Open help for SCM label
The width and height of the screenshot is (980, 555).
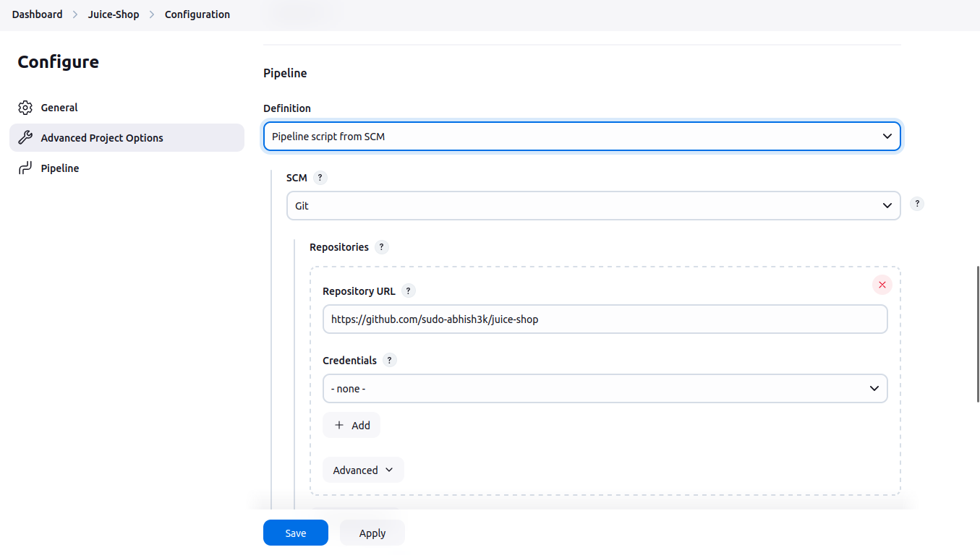coord(320,178)
